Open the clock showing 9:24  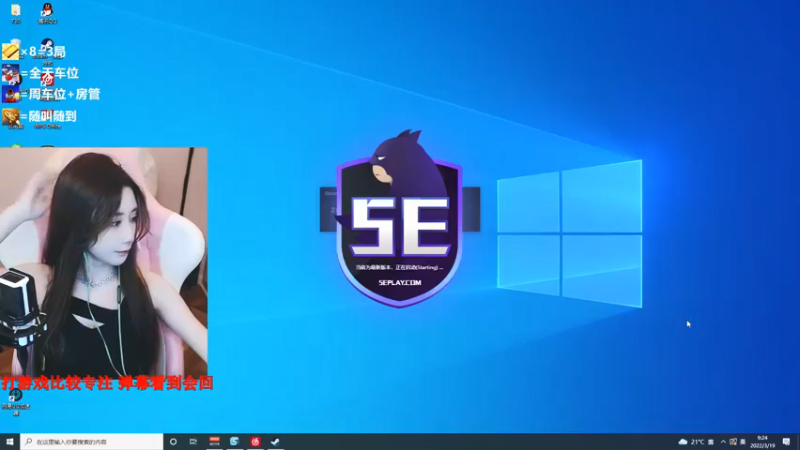[763, 442]
